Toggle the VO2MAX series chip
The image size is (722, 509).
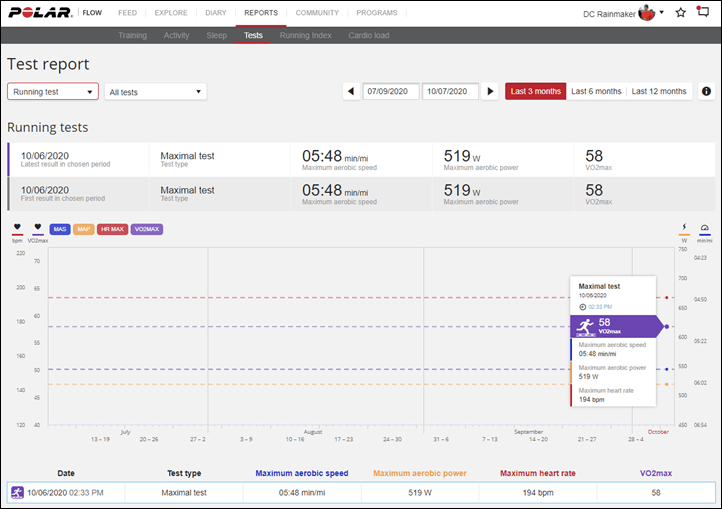[x=147, y=229]
